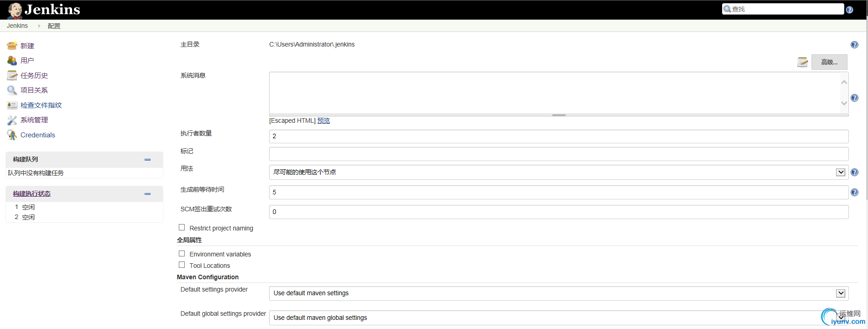The image size is (868, 329).
Task: Click the Jenkins butler logo icon
Action: (x=15, y=10)
